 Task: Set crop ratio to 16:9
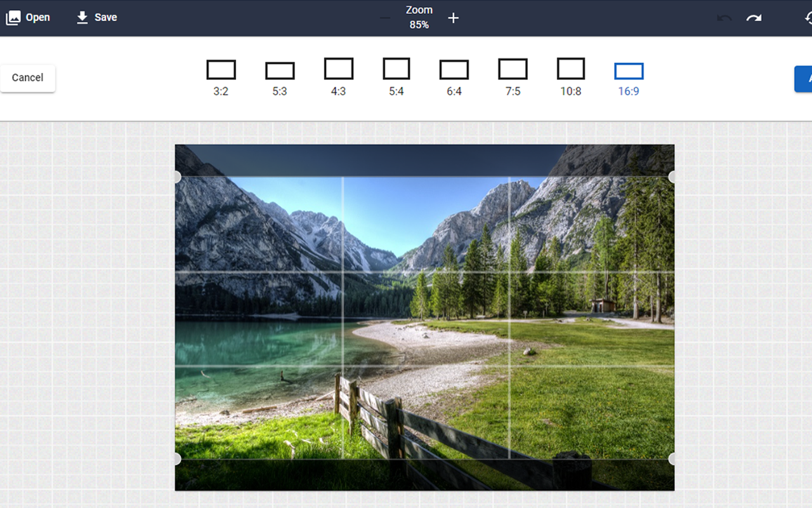(629, 79)
